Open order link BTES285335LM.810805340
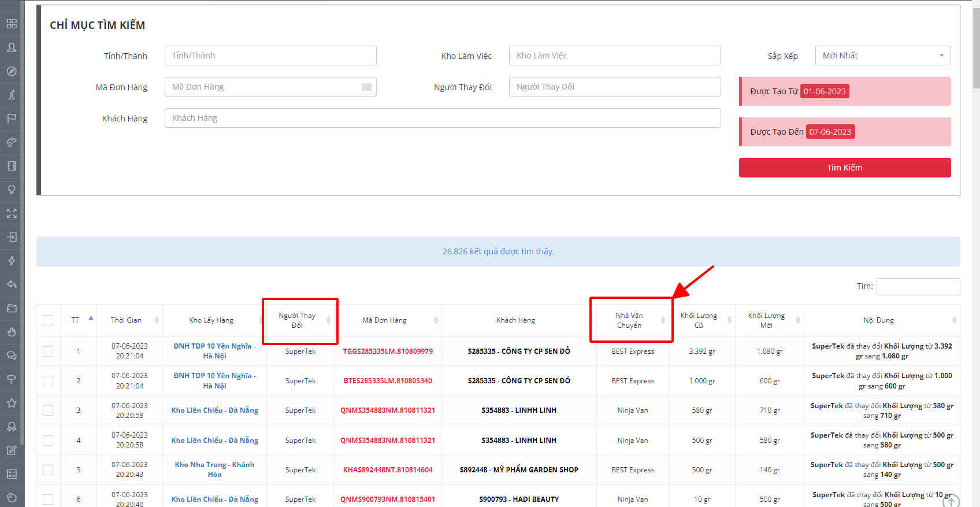Viewport: 980px width, 507px height. [x=388, y=381]
